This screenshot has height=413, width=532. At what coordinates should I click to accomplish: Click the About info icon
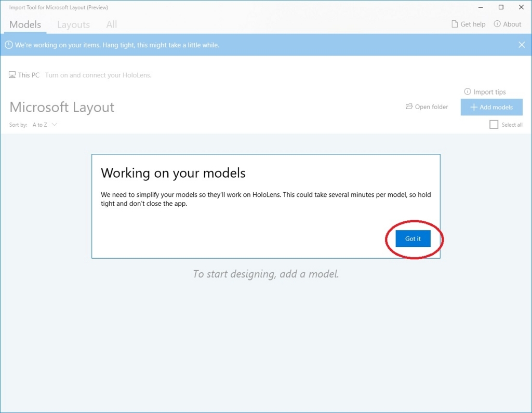click(497, 24)
